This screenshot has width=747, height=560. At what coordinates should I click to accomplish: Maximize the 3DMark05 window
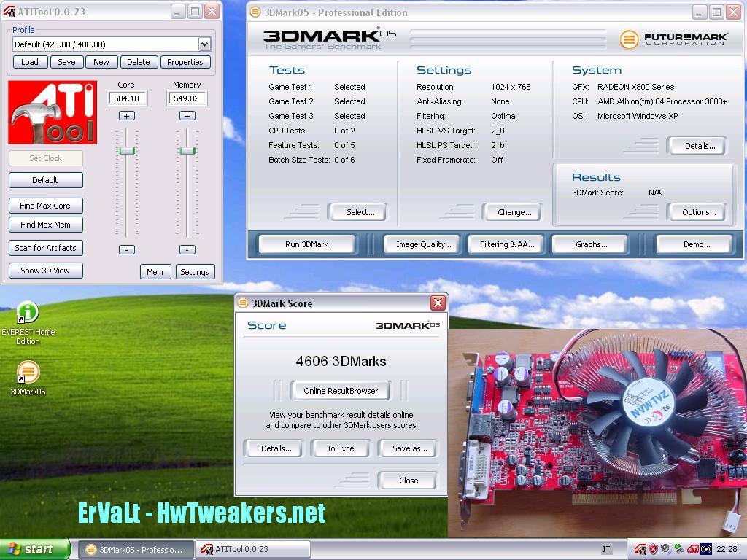click(x=716, y=12)
